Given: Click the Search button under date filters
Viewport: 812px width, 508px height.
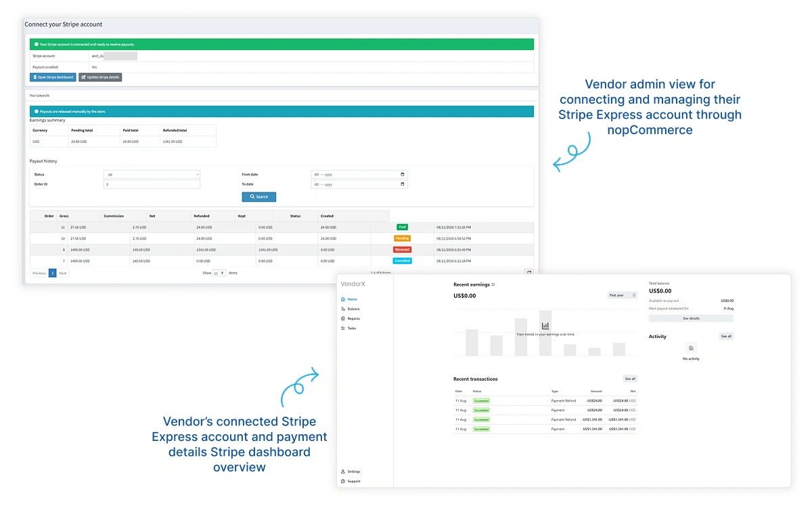Looking at the screenshot, I should point(259,197).
